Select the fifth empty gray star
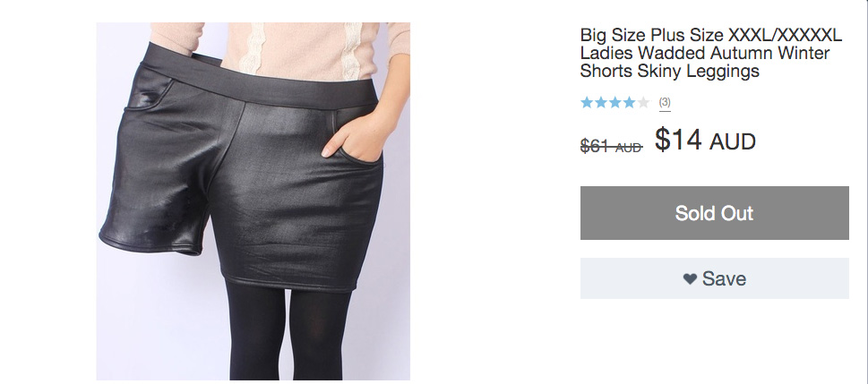Viewport: 868px width, 384px height. point(642,102)
